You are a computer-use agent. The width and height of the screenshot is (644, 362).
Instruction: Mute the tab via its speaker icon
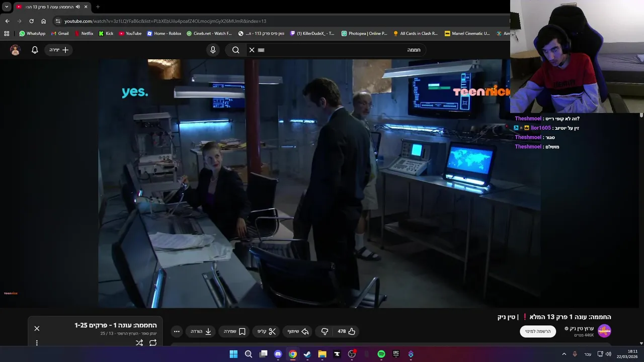click(x=77, y=7)
